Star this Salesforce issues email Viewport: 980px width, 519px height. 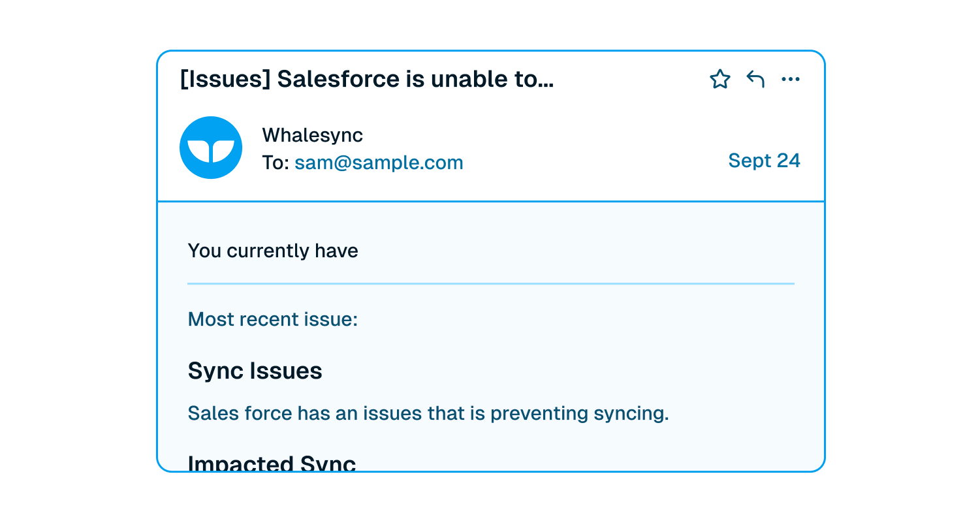(719, 80)
